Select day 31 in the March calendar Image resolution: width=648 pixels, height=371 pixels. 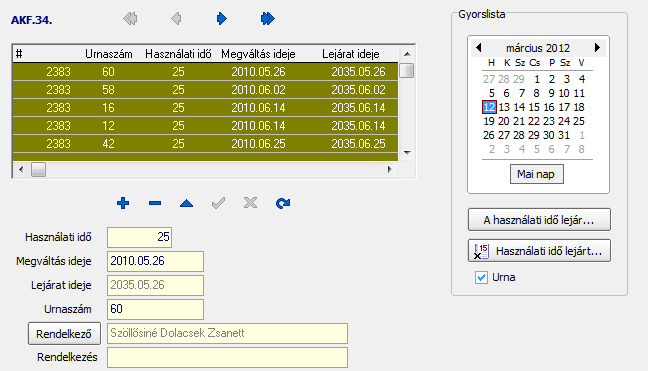tap(564, 136)
